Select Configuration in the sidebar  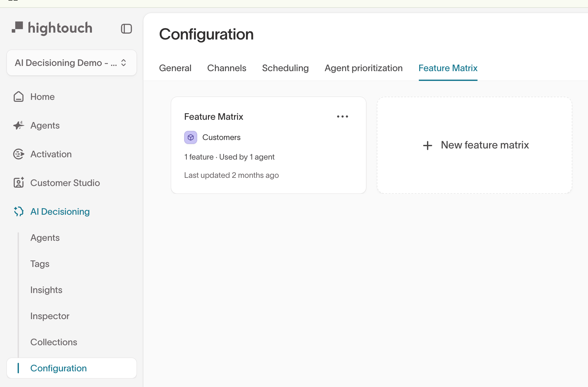72,368
